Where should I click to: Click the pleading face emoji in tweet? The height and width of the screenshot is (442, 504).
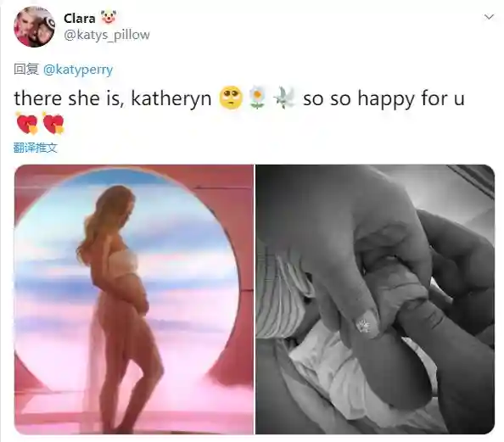point(231,98)
